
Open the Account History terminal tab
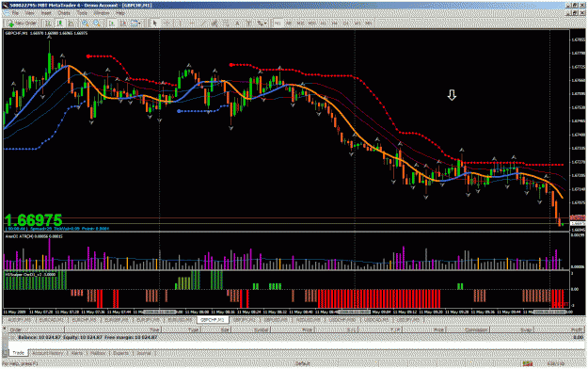tap(48, 353)
